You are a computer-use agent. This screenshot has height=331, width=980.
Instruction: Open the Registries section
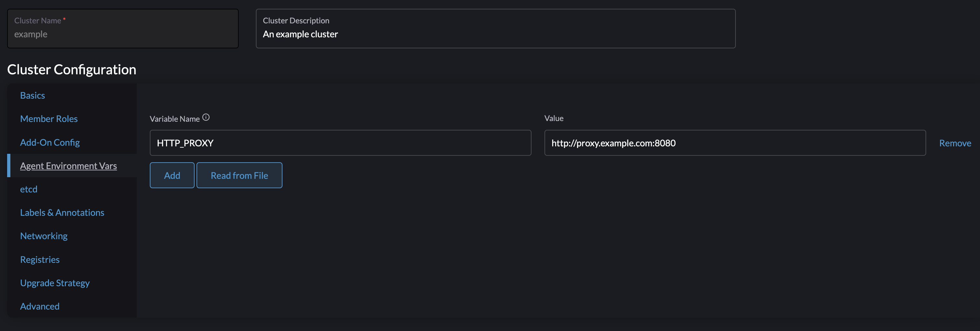40,259
